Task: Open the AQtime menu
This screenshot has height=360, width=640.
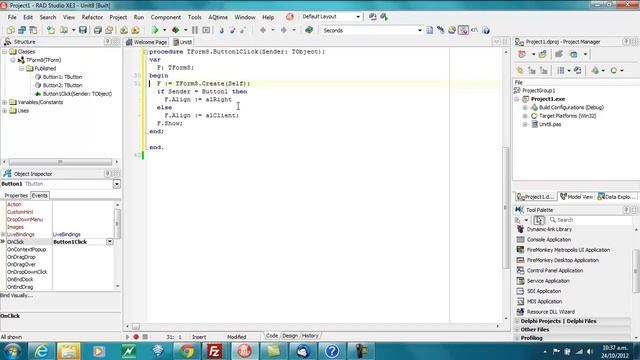Action: pos(218,17)
